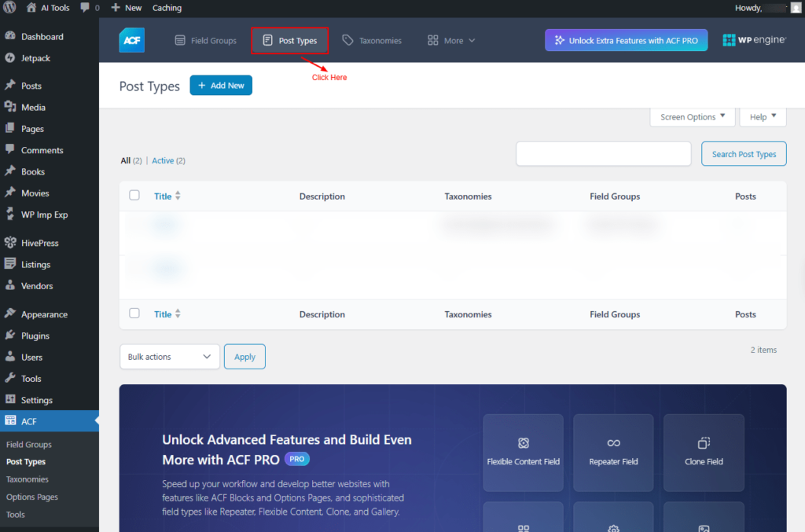805x532 pixels.
Task: Open the More menu in ACF navbar
Action: pyautogui.click(x=451, y=40)
